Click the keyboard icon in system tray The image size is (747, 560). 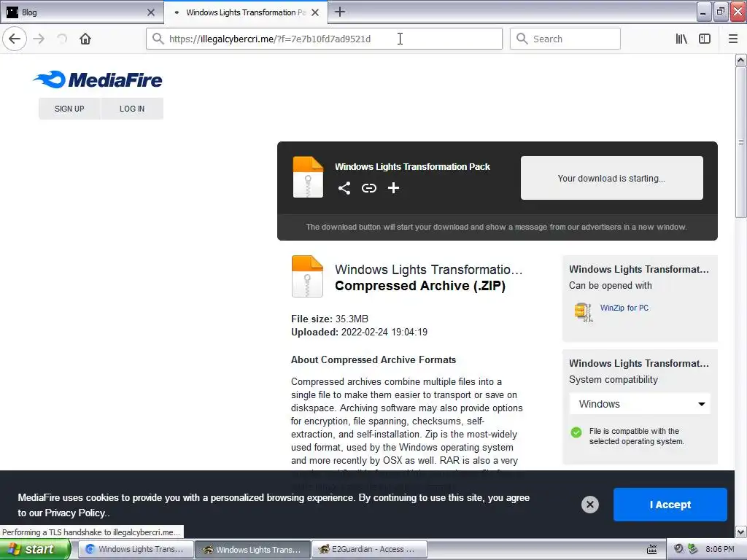tap(651, 550)
